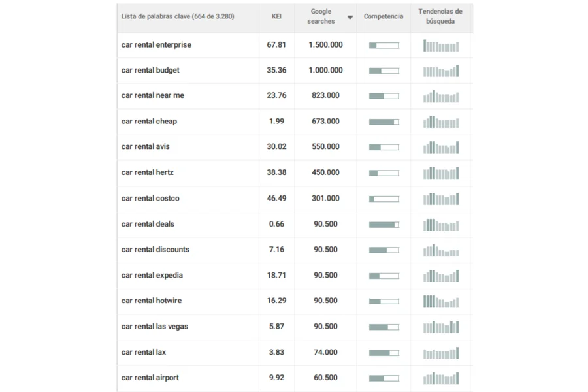This screenshot has width=588, height=392.
Task: Select the car rental avis keyword
Action: [x=146, y=147]
